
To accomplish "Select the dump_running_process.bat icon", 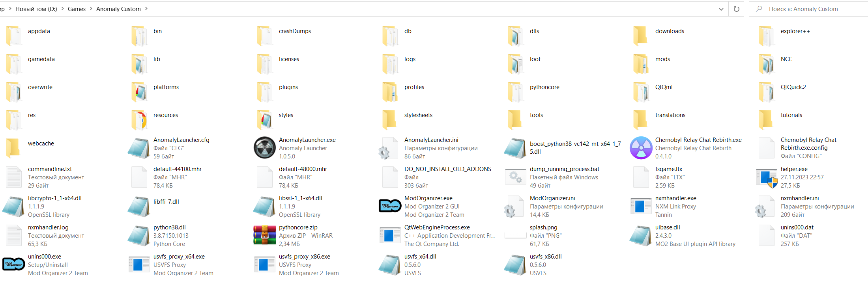I will click(515, 177).
